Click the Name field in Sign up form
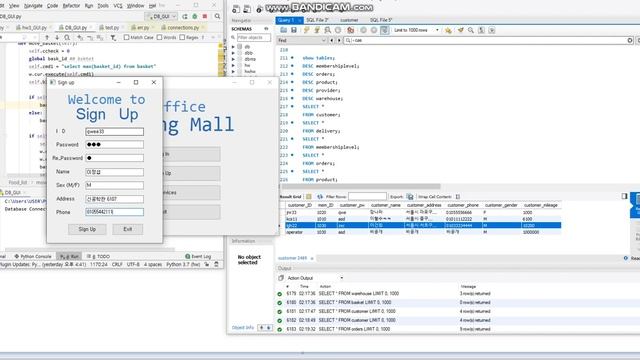The height and width of the screenshot is (360, 640). [114, 172]
